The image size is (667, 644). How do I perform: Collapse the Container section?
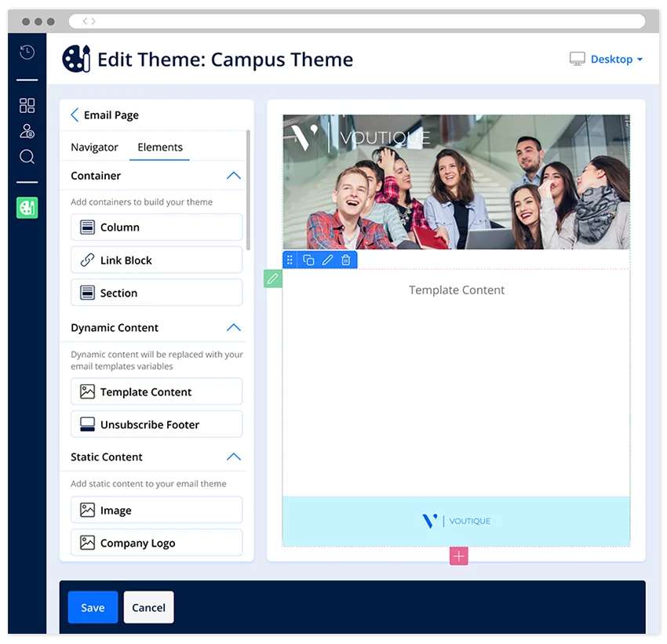(x=234, y=176)
